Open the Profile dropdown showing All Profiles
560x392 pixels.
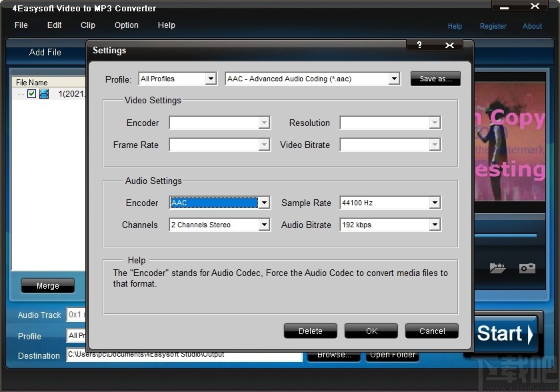click(211, 78)
